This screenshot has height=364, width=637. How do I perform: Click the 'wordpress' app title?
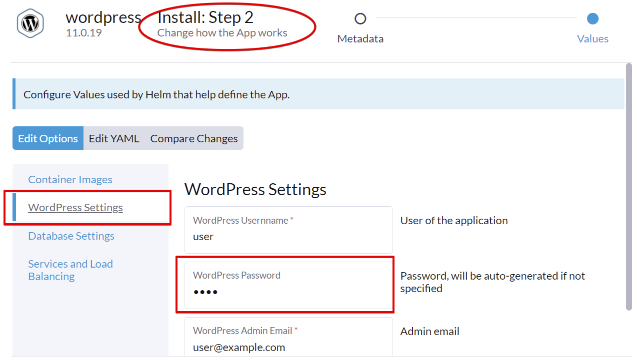pos(103,17)
